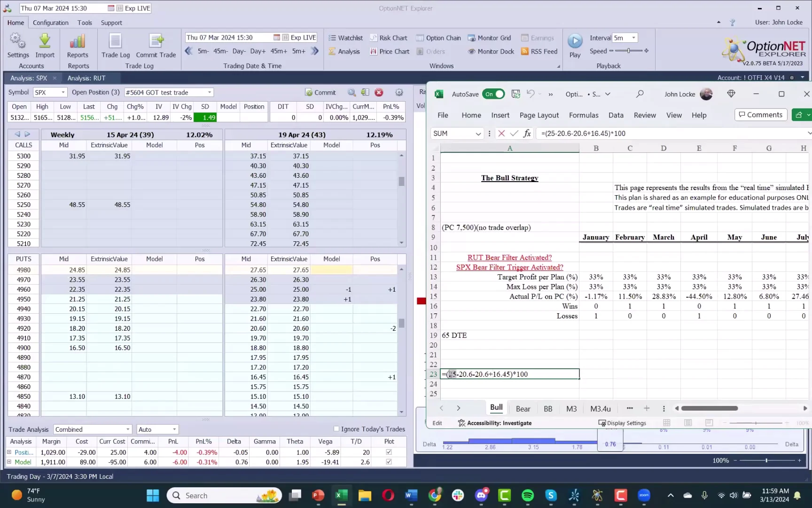Open the Auto dropdown in Trade Analysis
Screen dimensions: 812x508
[x=174, y=429]
